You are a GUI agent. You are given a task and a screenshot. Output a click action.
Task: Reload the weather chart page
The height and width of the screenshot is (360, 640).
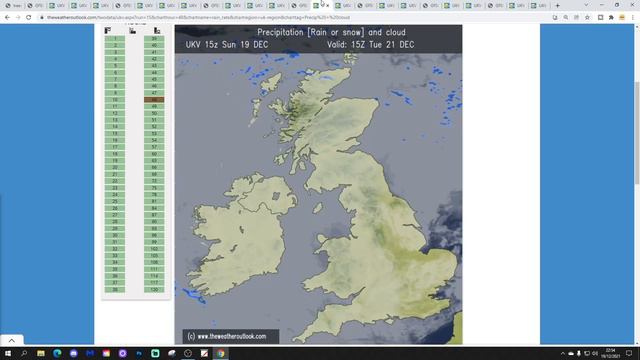(x=29, y=18)
